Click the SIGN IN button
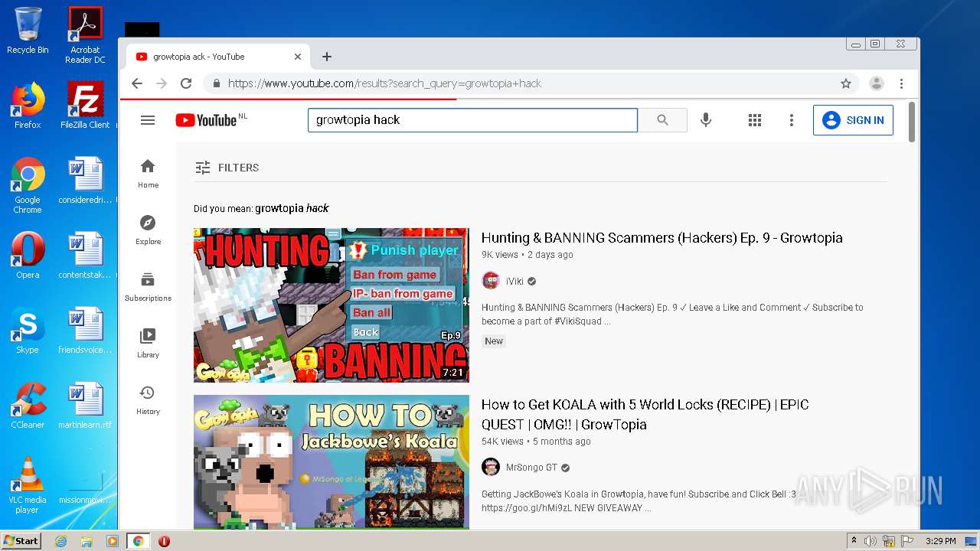980x551 pixels. point(853,120)
